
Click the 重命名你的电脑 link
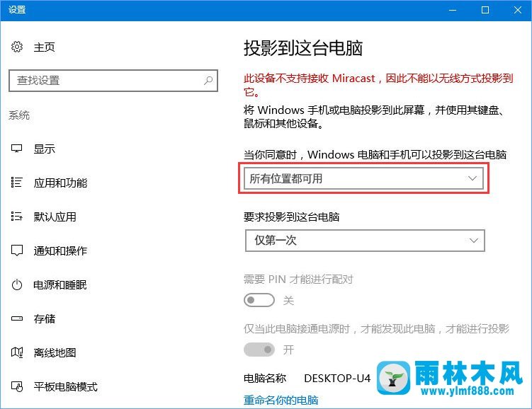coord(281,401)
